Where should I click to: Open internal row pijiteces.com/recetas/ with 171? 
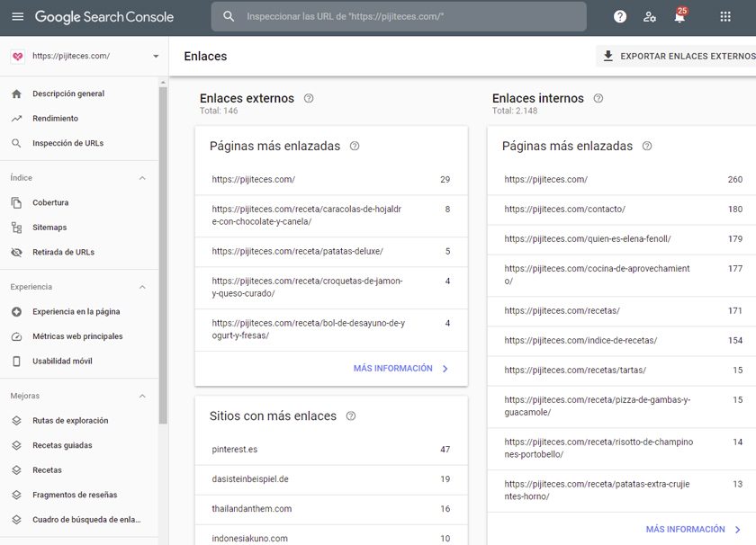pos(622,311)
